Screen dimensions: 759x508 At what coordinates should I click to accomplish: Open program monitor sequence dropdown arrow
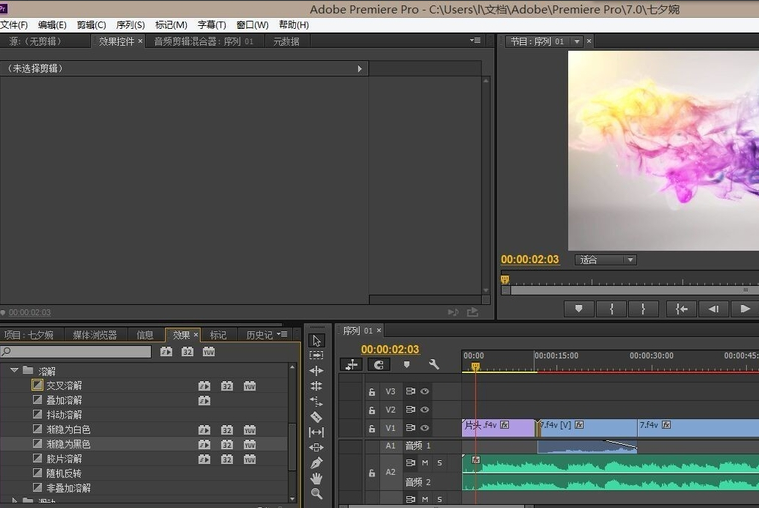coord(575,42)
